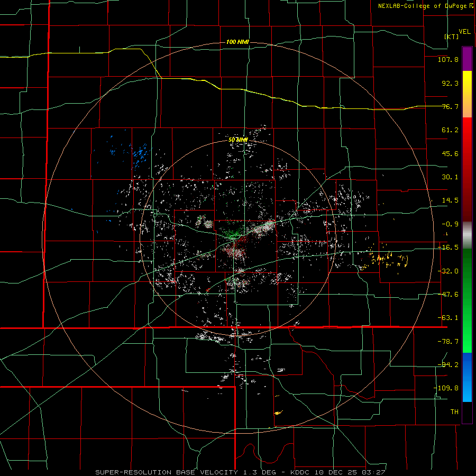The height and width of the screenshot is (476, 476).
Task: Click the Super-Resolution Base Velocity caption
Action: pyautogui.click(x=241, y=472)
